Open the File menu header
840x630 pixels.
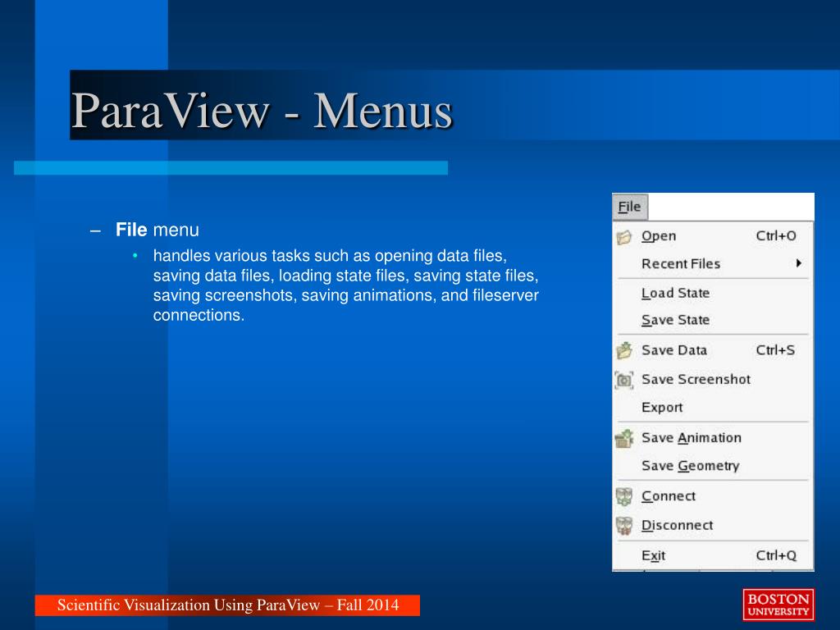click(x=629, y=207)
